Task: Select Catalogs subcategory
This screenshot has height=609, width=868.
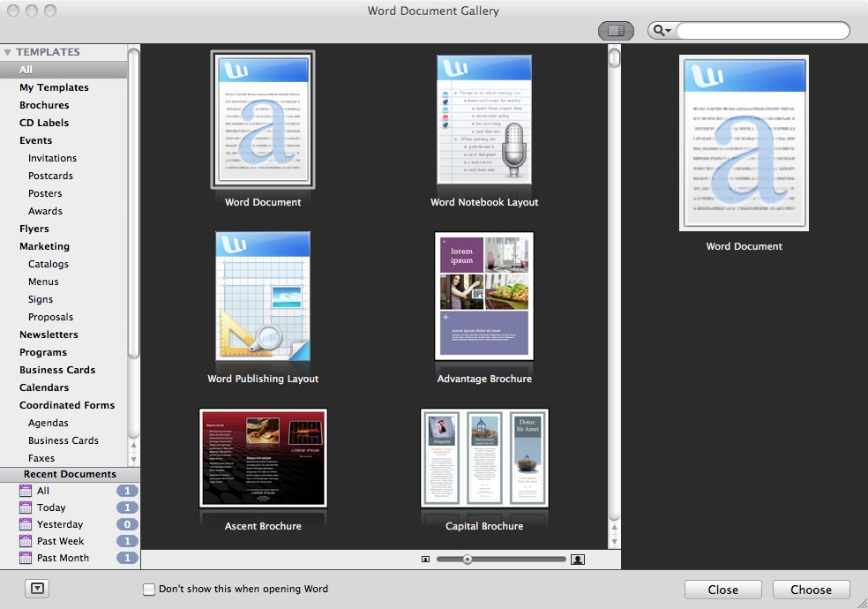Action: [x=49, y=264]
